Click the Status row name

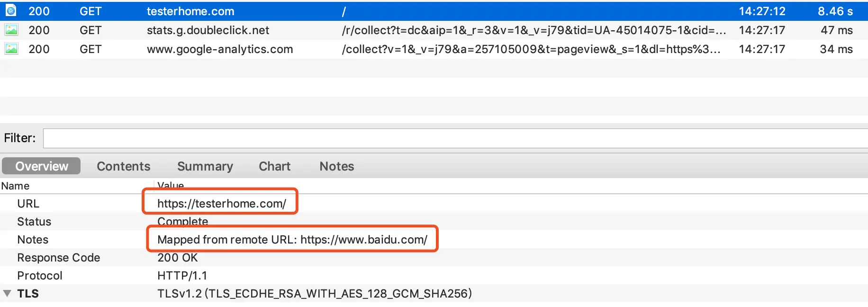coord(34,222)
